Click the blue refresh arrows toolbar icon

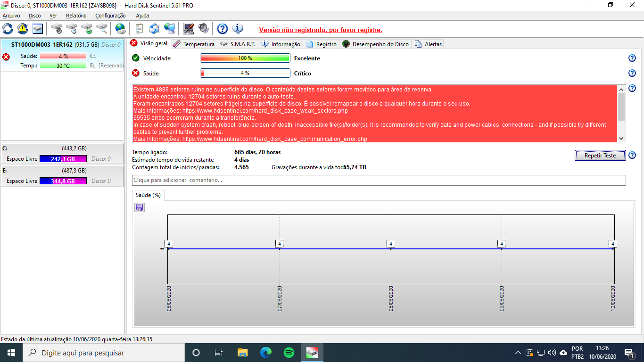pos(8,29)
